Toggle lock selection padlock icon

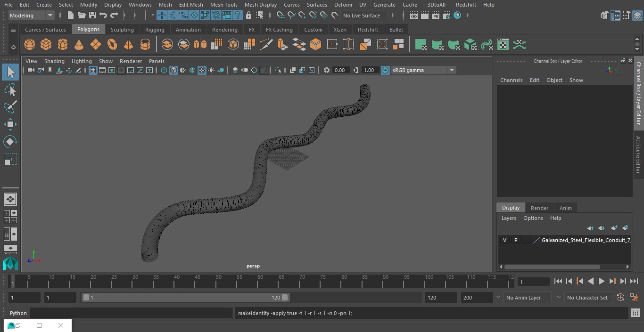(x=248, y=16)
